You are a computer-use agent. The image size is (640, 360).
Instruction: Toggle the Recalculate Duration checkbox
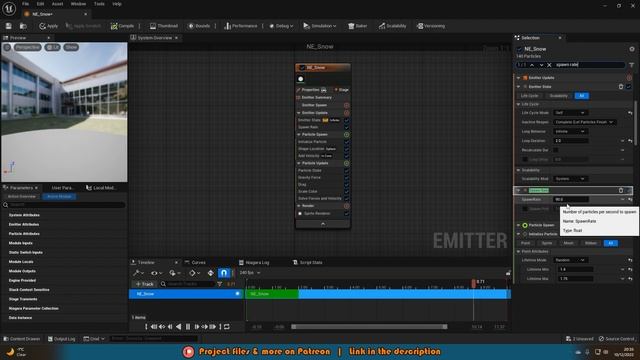556,150
